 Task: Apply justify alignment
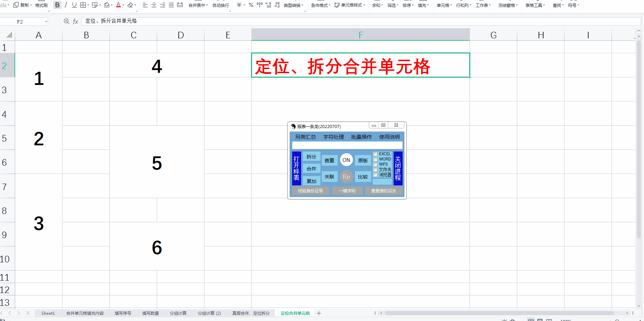click(171, 5)
